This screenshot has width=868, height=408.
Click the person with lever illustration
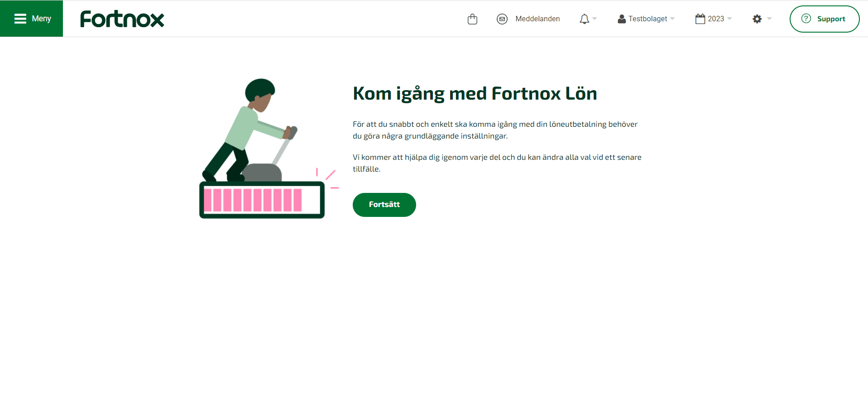tap(250, 130)
